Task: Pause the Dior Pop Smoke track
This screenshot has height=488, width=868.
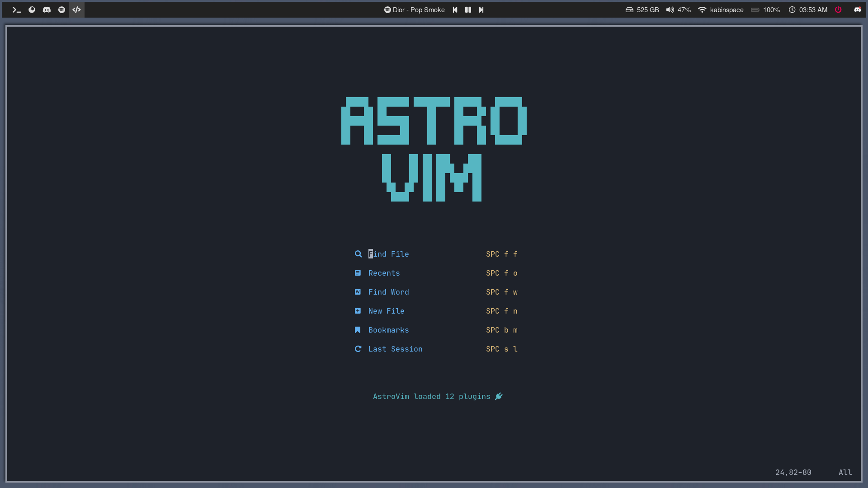Action: click(468, 9)
